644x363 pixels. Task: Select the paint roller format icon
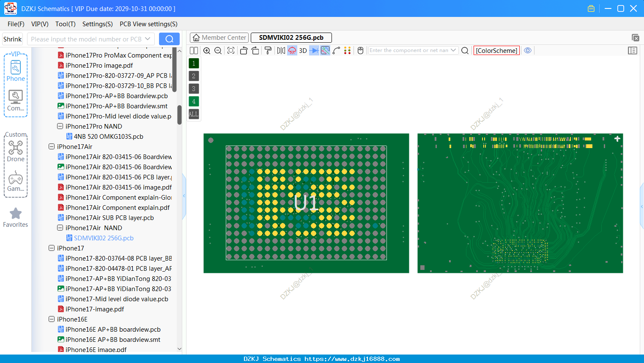click(268, 51)
